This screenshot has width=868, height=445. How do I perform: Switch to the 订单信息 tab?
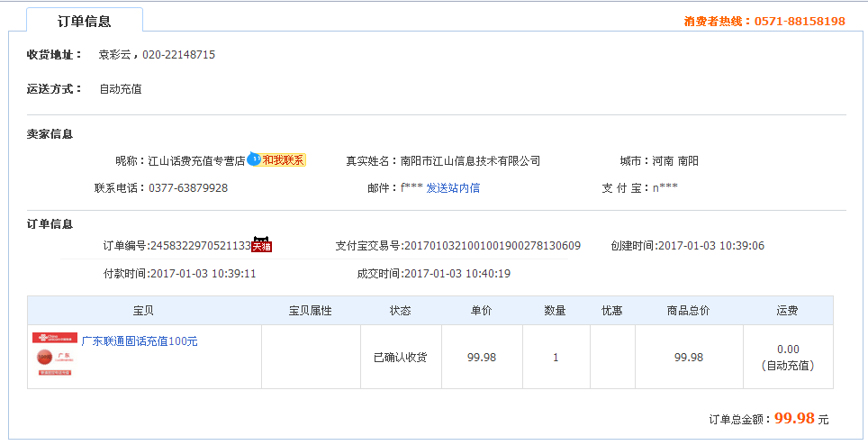coord(84,22)
